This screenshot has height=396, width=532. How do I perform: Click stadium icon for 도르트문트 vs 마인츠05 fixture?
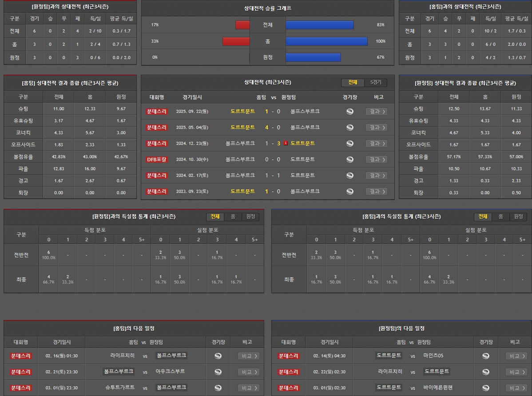pyautogui.click(x=486, y=356)
